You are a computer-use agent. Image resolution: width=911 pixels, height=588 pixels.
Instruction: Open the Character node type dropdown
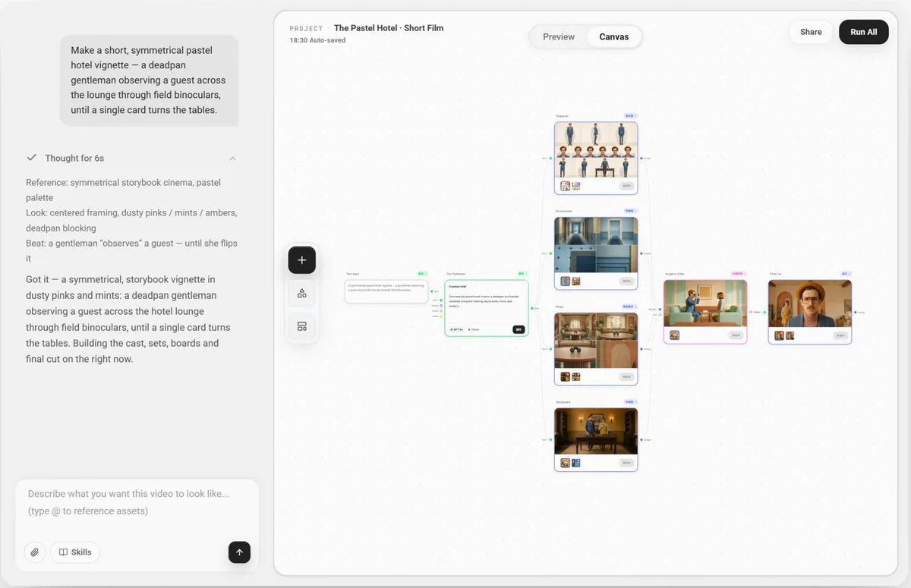tap(630, 116)
